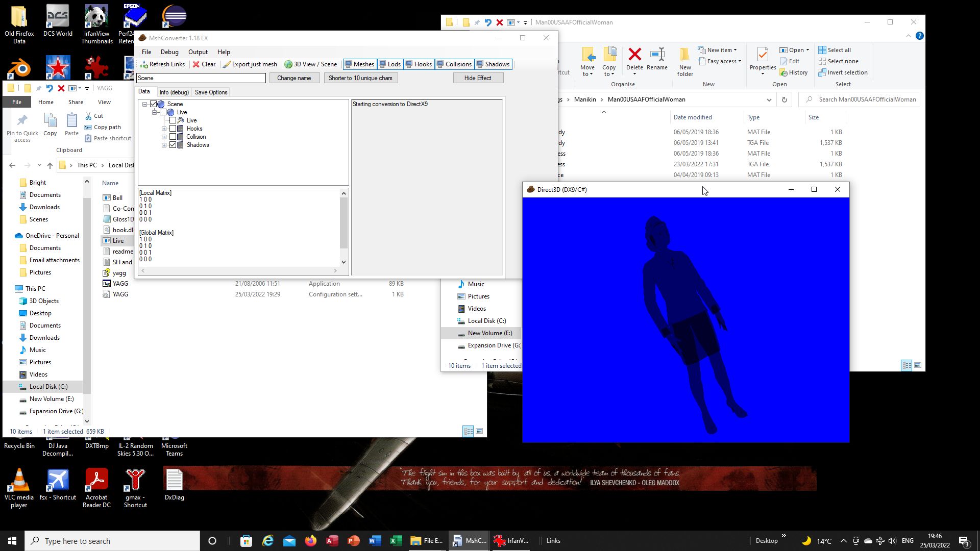Tick the Hooks node checkbox
Viewport: 980px width, 551px height.
click(x=173, y=129)
